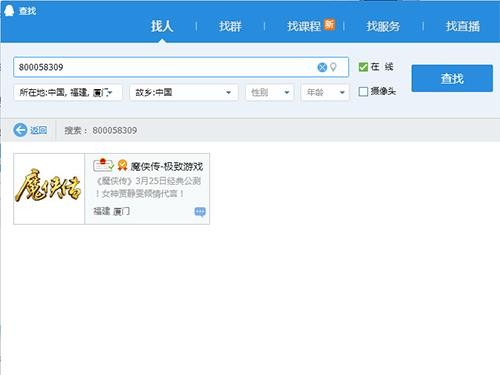
Task: Click the QQ penguin logo icon
Action: click(x=9, y=11)
